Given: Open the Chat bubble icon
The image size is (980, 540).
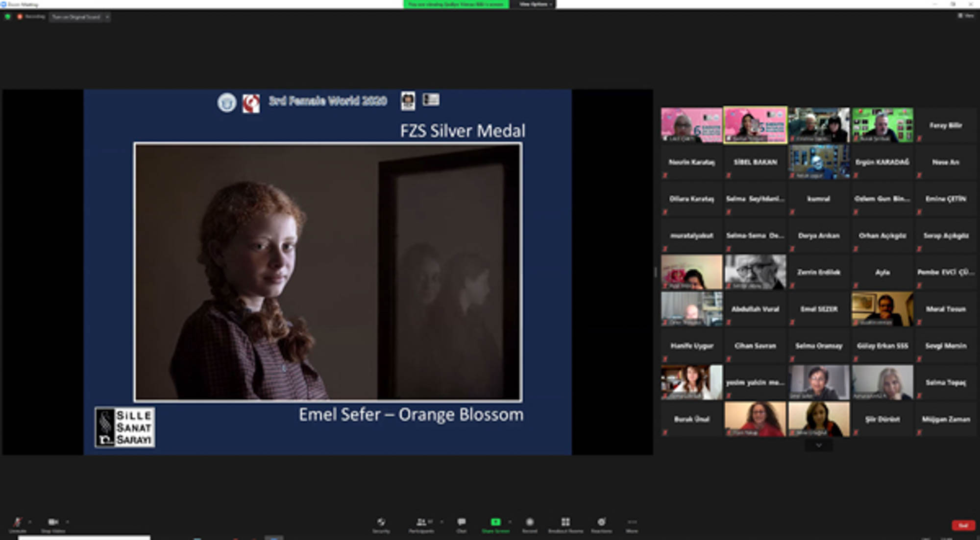Looking at the screenshot, I should point(461,522).
